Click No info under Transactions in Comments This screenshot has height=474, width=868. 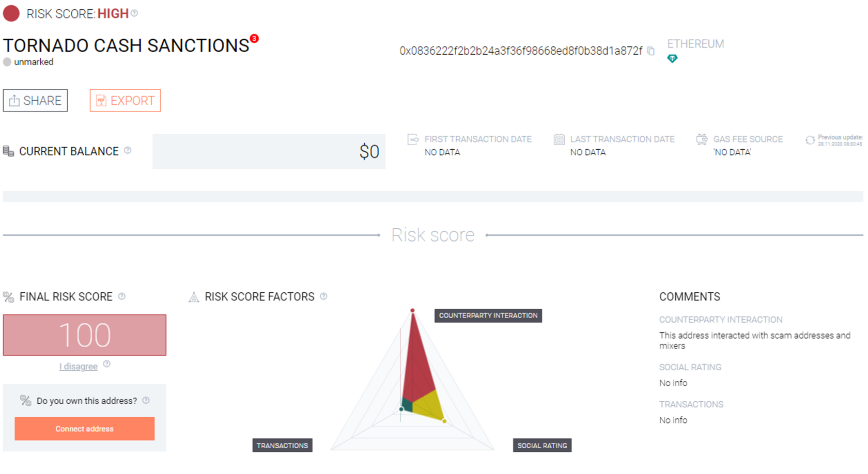point(673,420)
